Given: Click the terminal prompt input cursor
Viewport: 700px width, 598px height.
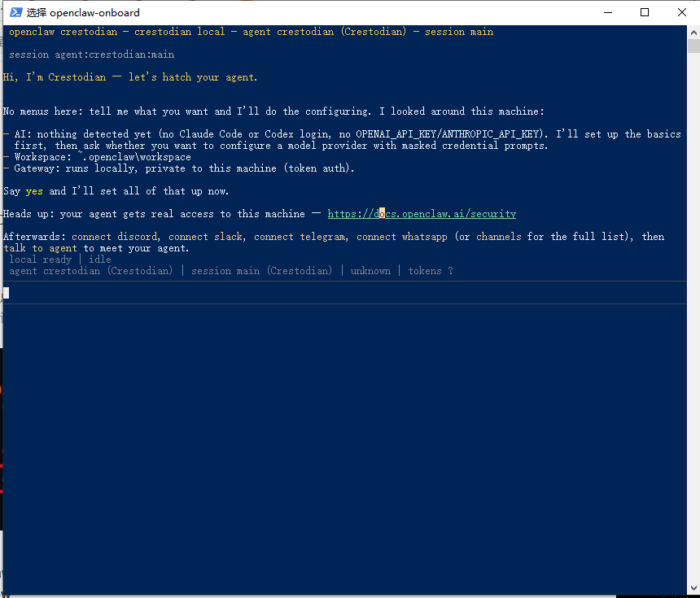Looking at the screenshot, I should [7, 293].
